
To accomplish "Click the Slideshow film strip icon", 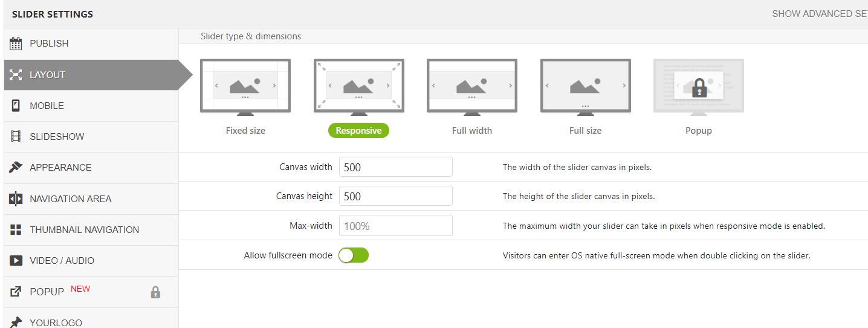I will (16, 137).
